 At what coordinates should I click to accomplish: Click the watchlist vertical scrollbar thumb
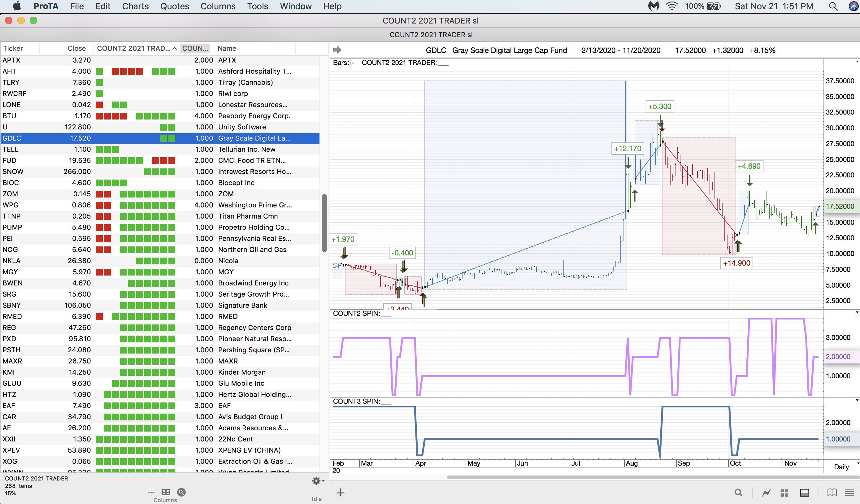pyautogui.click(x=324, y=223)
